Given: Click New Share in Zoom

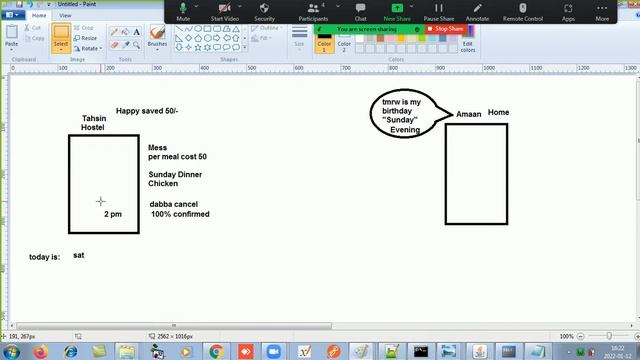Looking at the screenshot, I should pyautogui.click(x=397, y=12).
